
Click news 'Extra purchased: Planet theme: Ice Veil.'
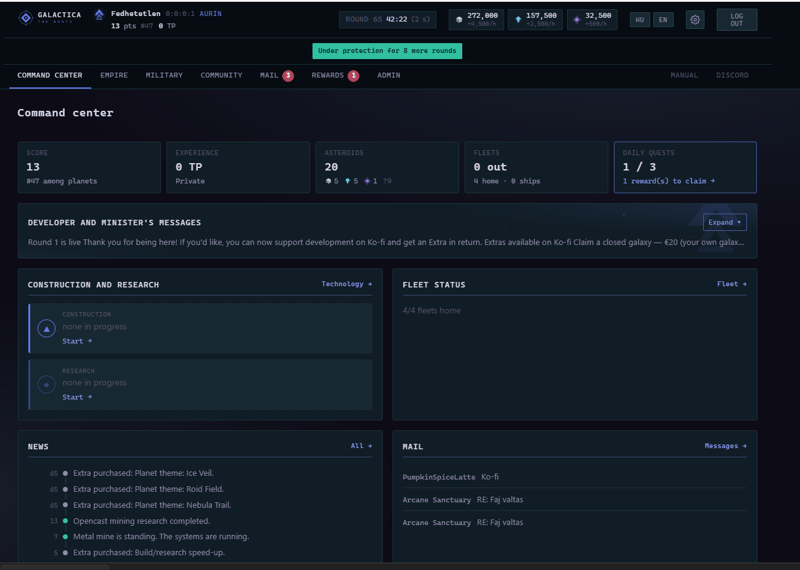[143, 473]
